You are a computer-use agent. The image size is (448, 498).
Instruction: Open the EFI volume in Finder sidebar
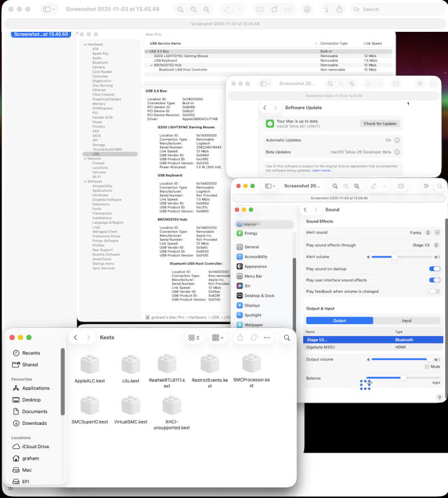tap(25, 482)
